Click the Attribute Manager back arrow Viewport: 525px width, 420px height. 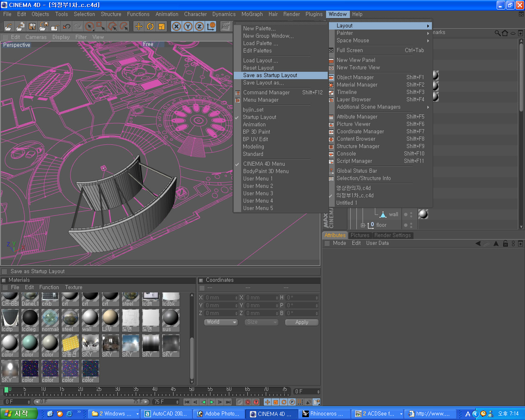(478, 243)
